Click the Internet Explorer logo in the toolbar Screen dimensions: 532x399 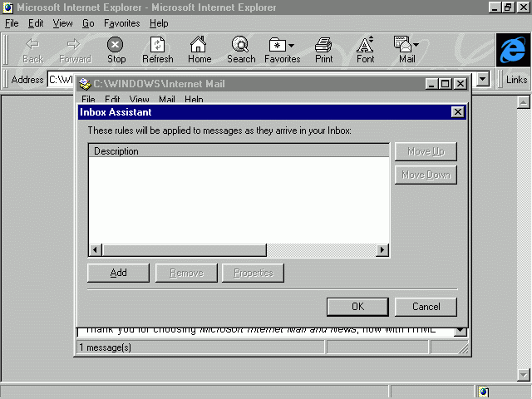(x=513, y=50)
